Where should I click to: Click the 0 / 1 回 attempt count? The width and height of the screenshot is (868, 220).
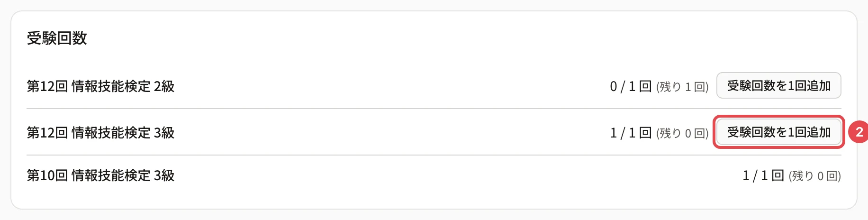(x=631, y=86)
